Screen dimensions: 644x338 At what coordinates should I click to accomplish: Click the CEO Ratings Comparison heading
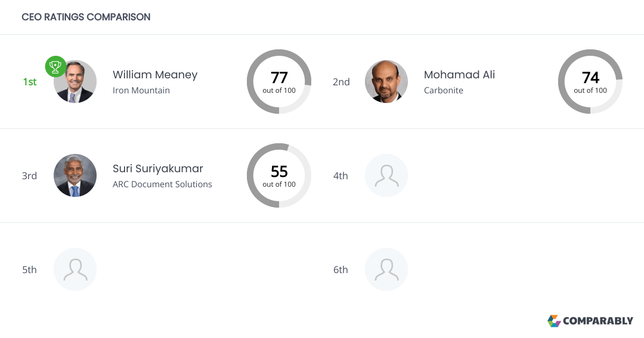coord(86,17)
